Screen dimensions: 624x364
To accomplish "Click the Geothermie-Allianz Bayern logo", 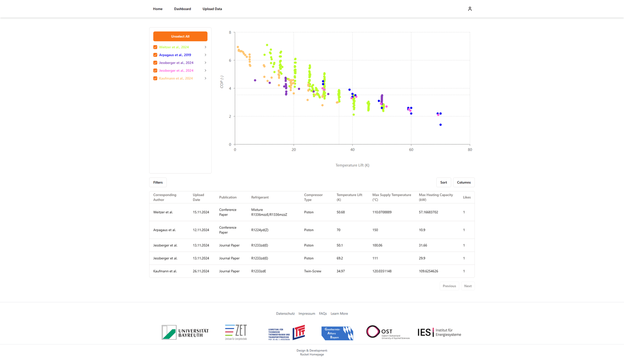I will tap(337, 332).
